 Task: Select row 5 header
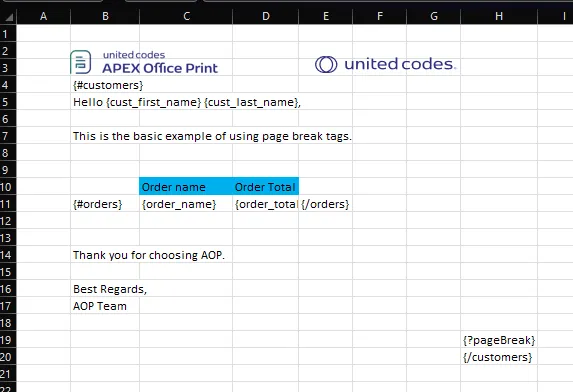tap(8, 102)
